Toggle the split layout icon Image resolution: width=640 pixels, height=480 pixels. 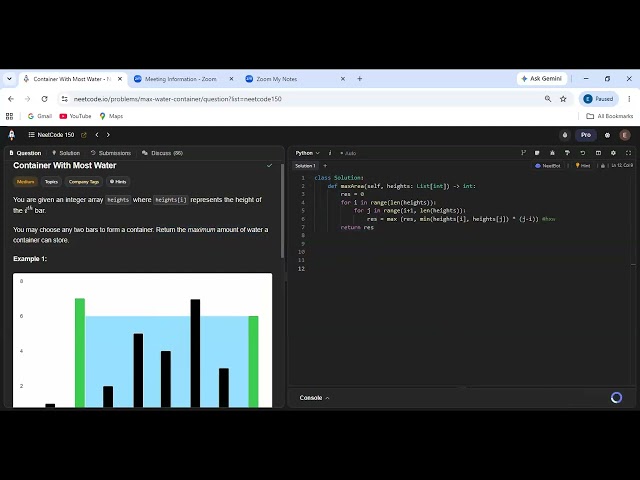click(598, 153)
